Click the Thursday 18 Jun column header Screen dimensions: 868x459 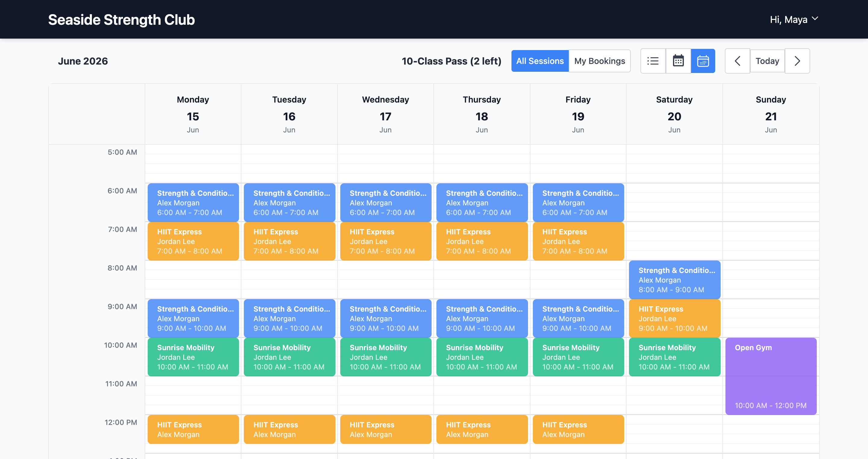pos(482,114)
